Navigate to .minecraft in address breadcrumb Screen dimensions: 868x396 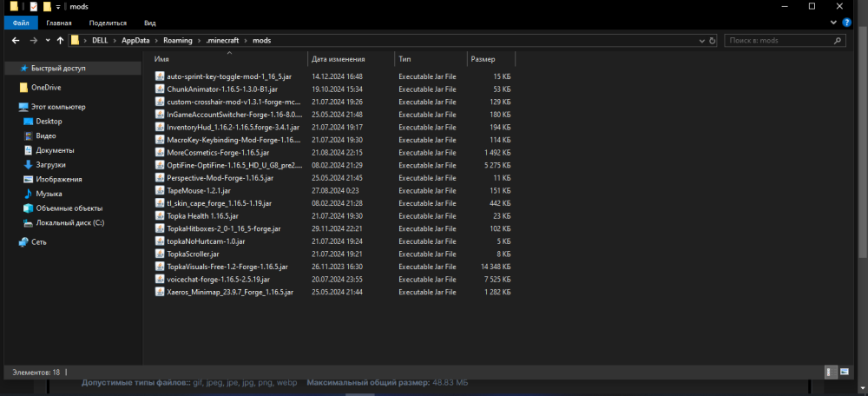[x=221, y=41]
